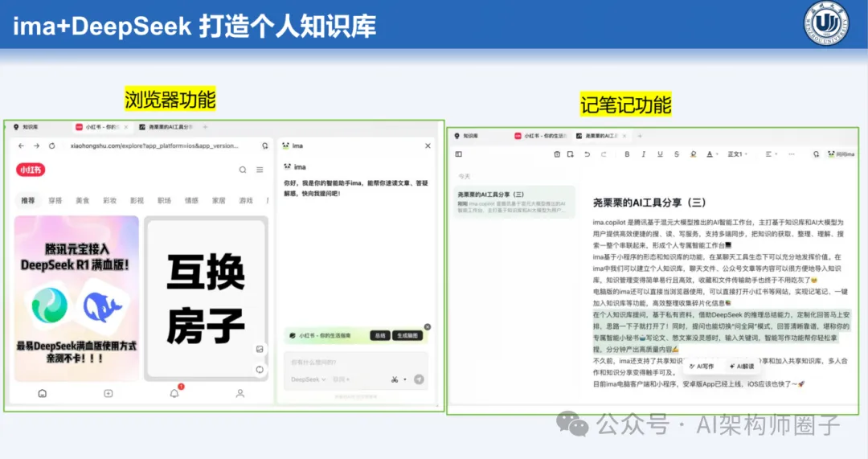Image resolution: width=868 pixels, height=459 pixels.
Task: Toggle the notes sidebar panel icon
Action: (458, 154)
